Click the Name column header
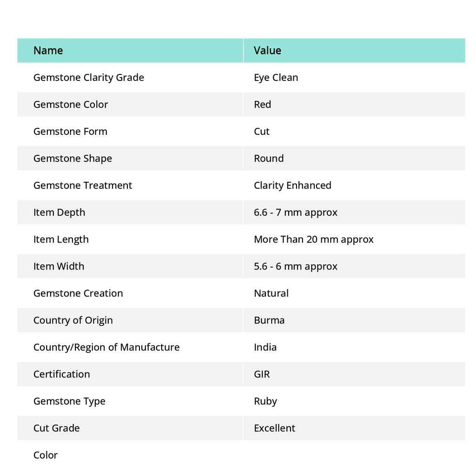This screenshot has height=476, width=476. point(48,50)
